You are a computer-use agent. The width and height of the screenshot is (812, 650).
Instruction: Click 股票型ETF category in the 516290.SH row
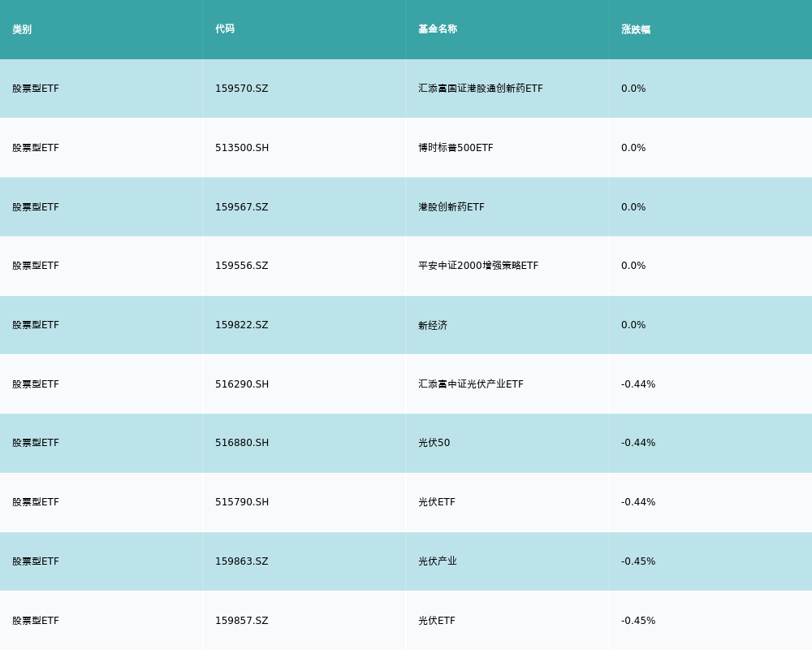click(x=36, y=384)
